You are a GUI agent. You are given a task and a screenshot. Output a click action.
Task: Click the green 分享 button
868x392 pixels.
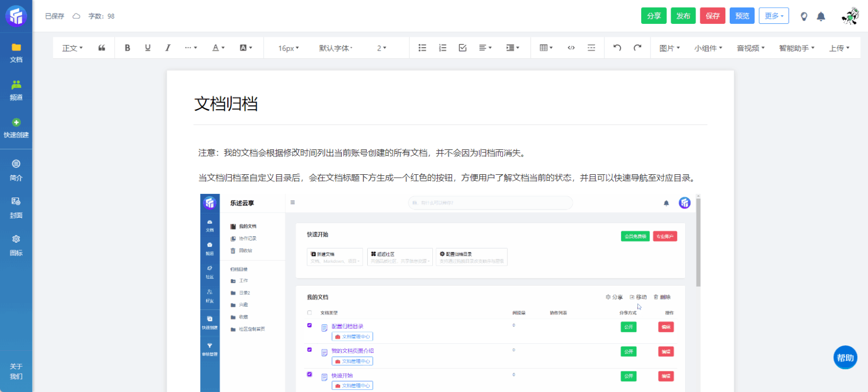tap(654, 16)
